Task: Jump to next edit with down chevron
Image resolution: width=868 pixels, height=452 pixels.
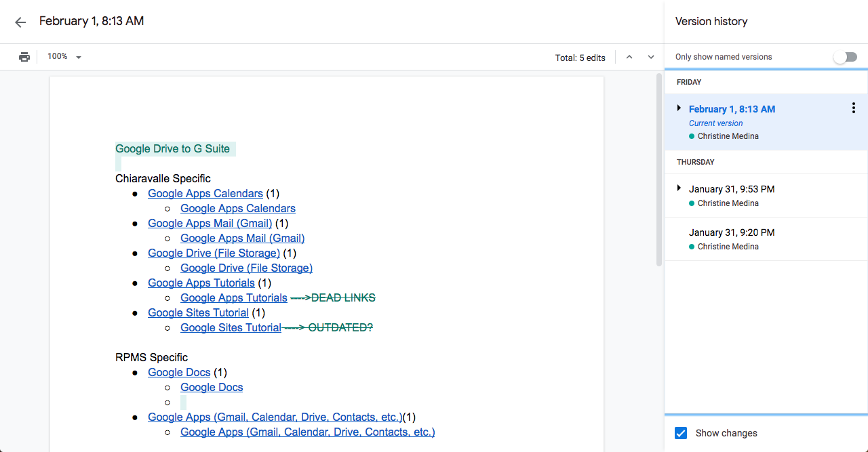Action: (x=651, y=58)
